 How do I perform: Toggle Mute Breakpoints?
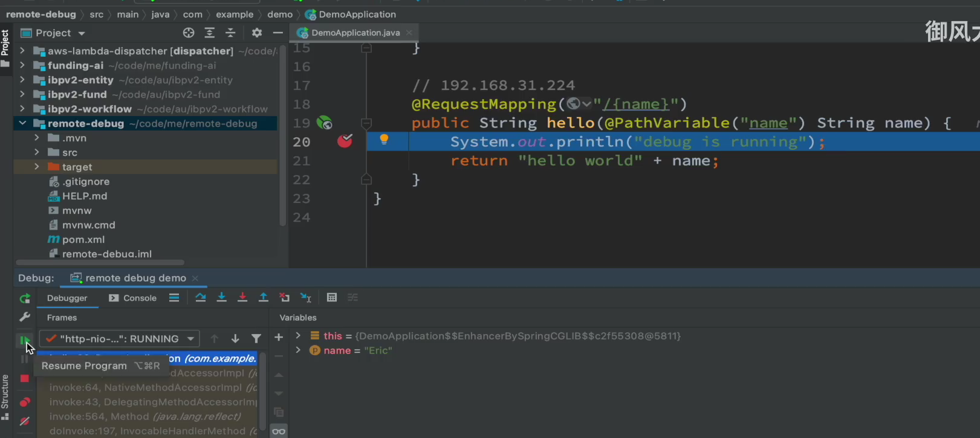coord(25,421)
